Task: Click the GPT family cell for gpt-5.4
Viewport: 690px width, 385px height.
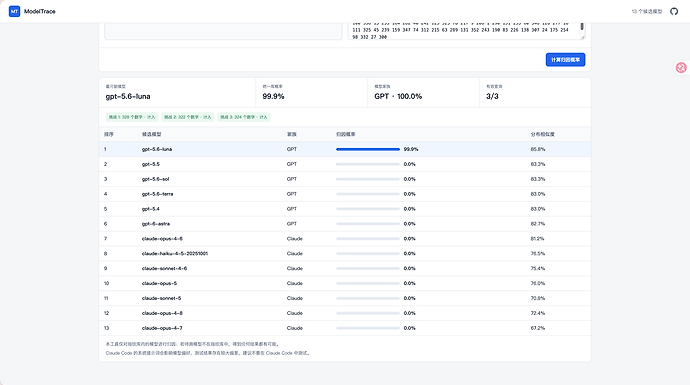Action: 291,209
